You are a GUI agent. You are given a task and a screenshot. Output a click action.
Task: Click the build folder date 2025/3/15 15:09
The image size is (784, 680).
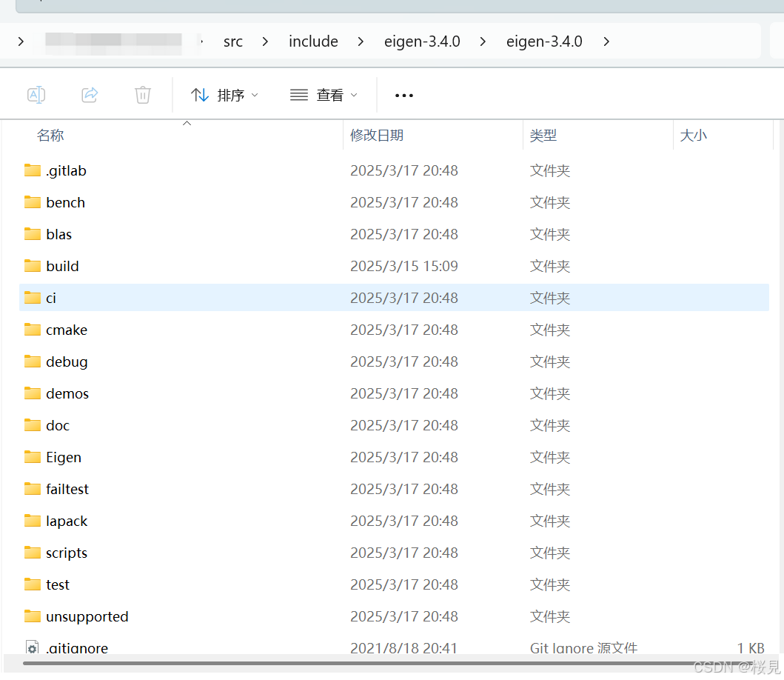pyautogui.click(x=404, y=266)
